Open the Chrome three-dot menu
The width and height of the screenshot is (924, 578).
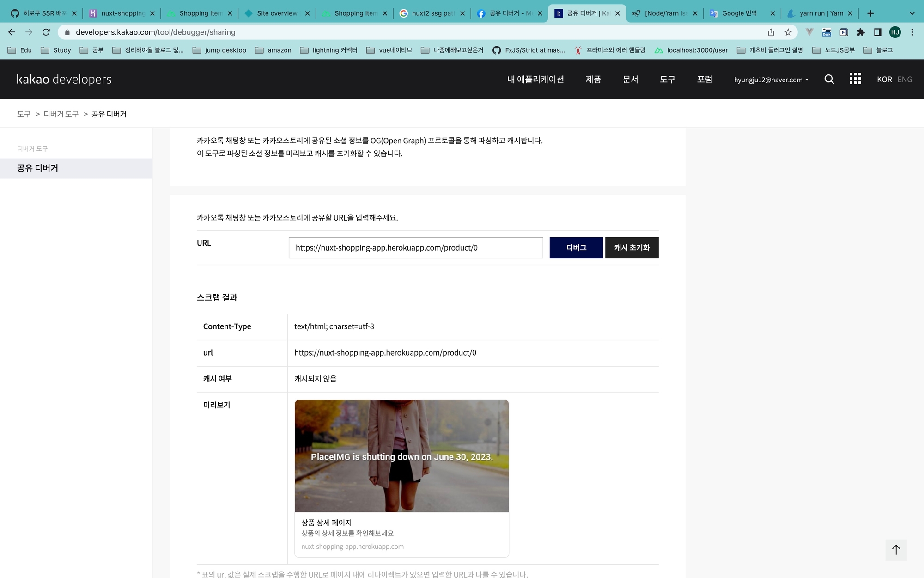912,32
